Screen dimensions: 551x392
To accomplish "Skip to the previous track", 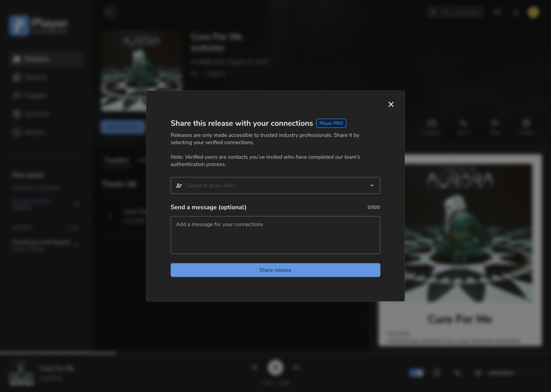I will coord(255,367).
